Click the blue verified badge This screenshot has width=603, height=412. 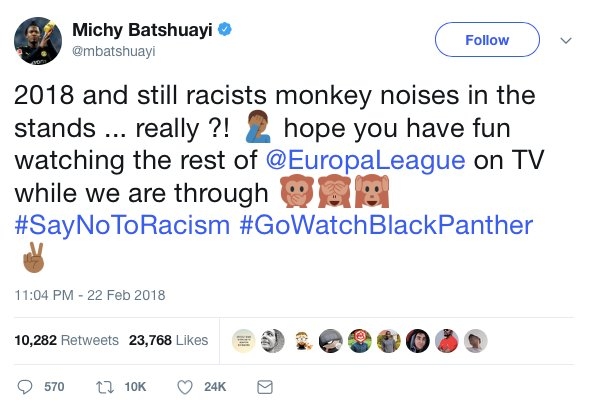pyautogui.click(x=228, y=29)
